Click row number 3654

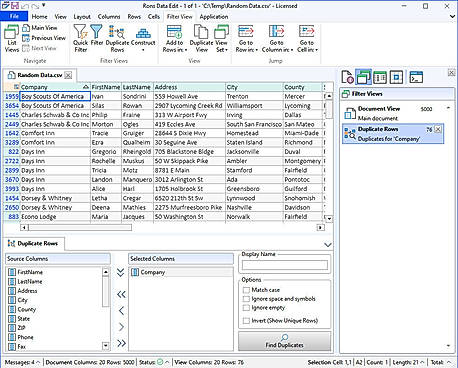point(12,106)
